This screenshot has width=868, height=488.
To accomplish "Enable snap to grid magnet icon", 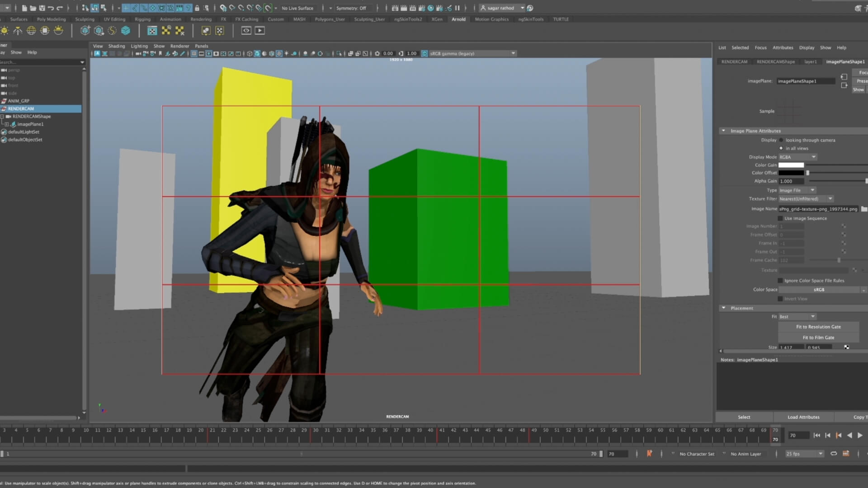I will [x=222, y=8].
